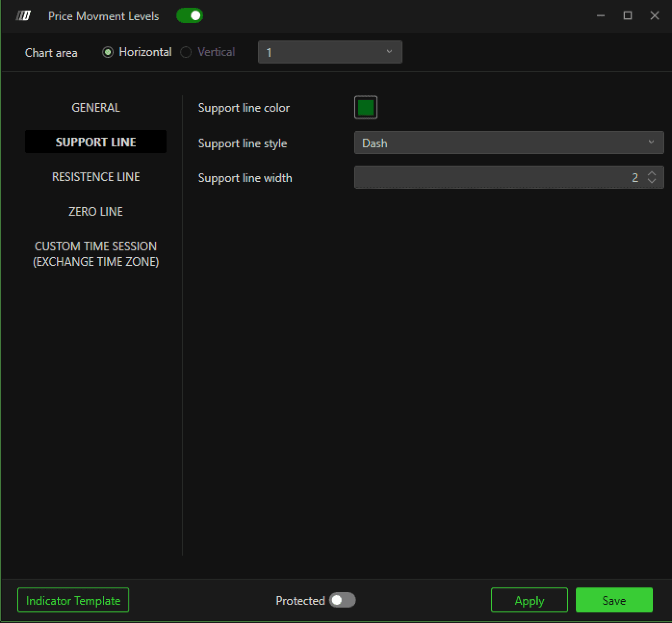Toggle the Price Movment Levels indicator switch
Screen dimensions: 672x623
click(190, 16)
